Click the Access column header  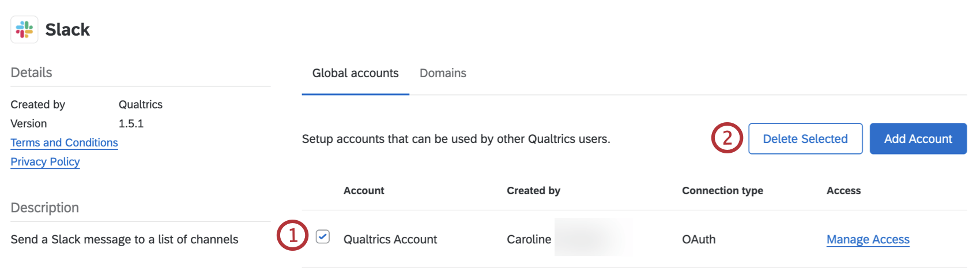pyautogui.click(x=843, y=191)
